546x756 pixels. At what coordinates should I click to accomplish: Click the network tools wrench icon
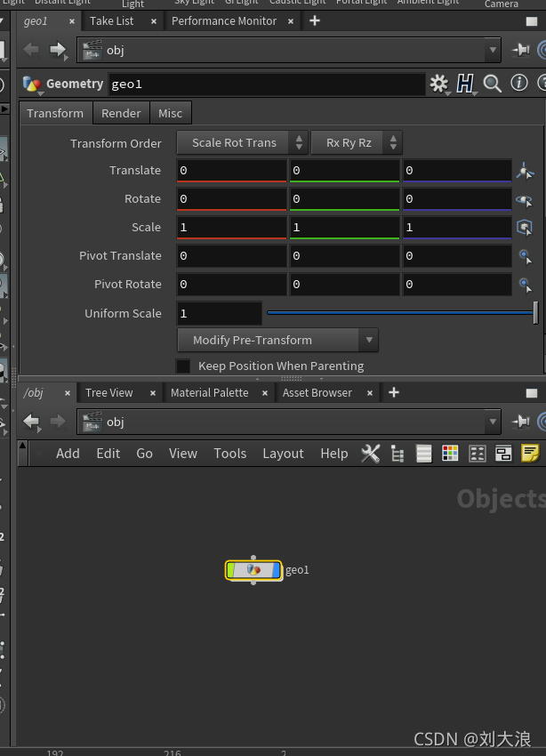[370, 454]
